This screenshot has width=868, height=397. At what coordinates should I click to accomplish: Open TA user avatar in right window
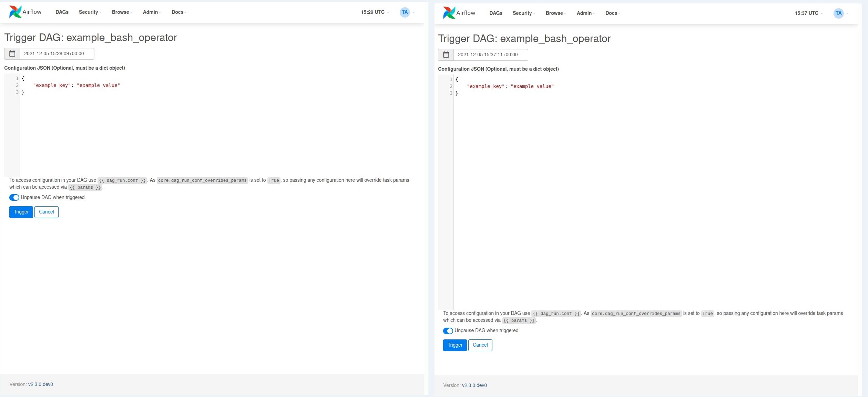(x=838, y=13)
